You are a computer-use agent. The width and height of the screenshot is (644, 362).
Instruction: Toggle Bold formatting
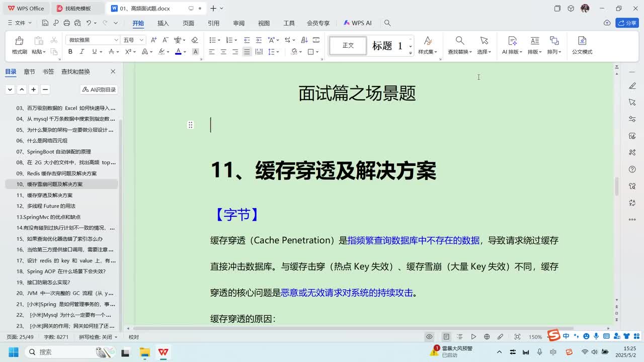(x=70, y=52)
